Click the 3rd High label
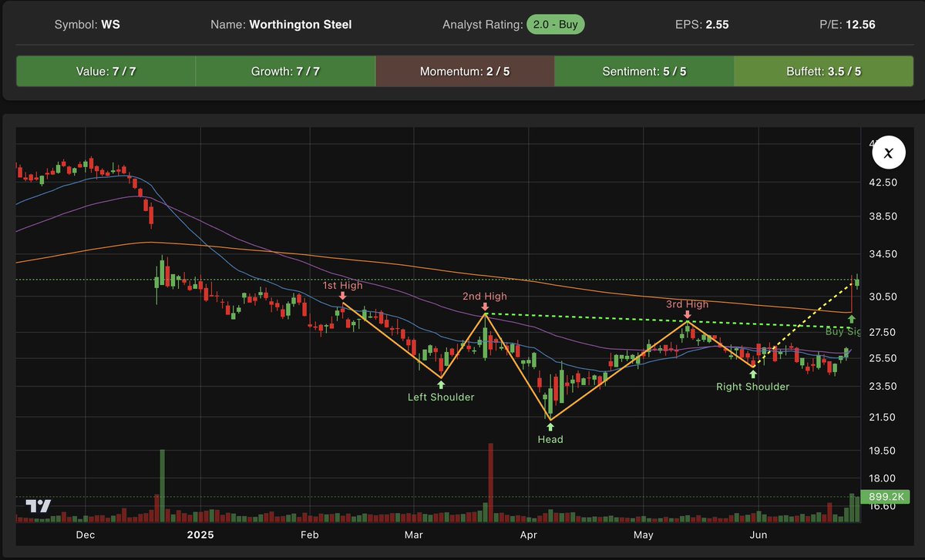This screenshot has height=560, width=925. pos(687,304)
